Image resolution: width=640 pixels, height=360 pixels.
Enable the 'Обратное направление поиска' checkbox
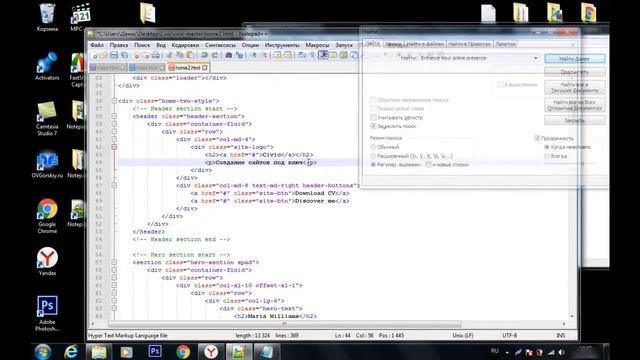pos(373,100)
